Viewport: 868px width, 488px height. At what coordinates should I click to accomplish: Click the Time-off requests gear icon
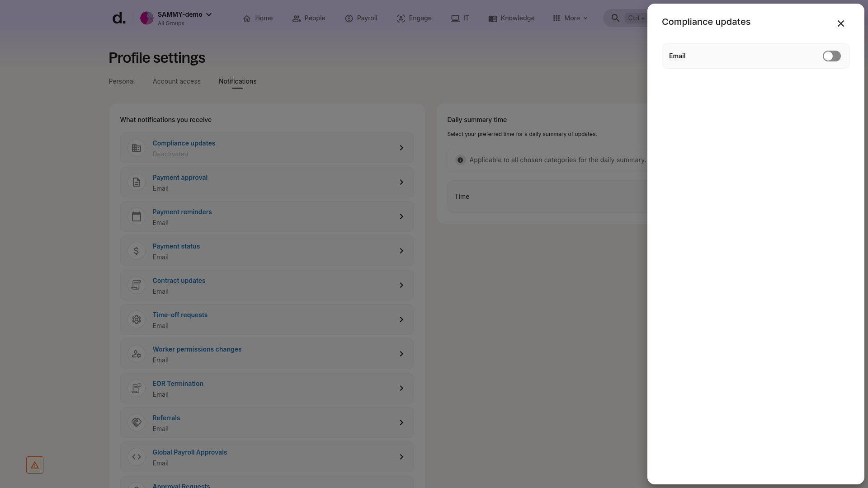point(136,319)
